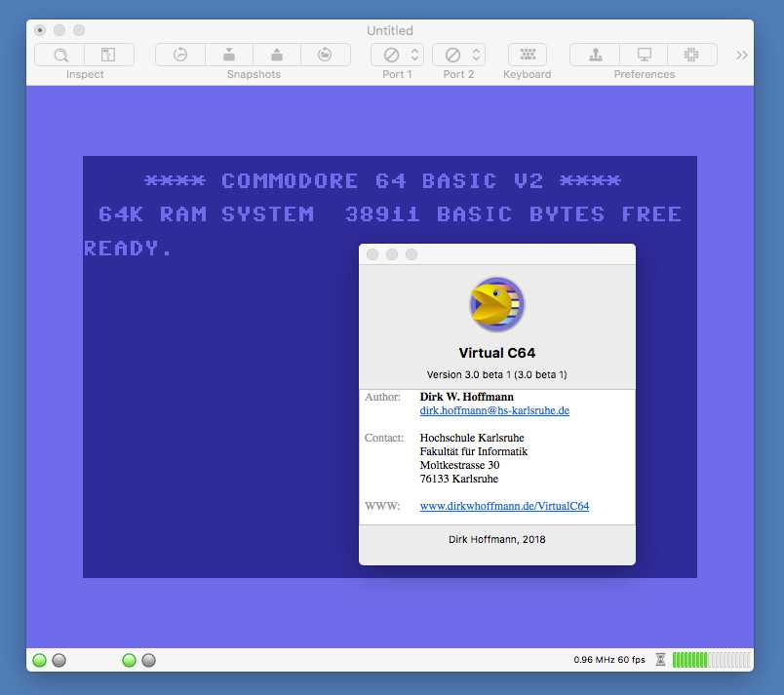Click the 'Dirk Hoffmann, 2018' footer text

coord(497,540)
